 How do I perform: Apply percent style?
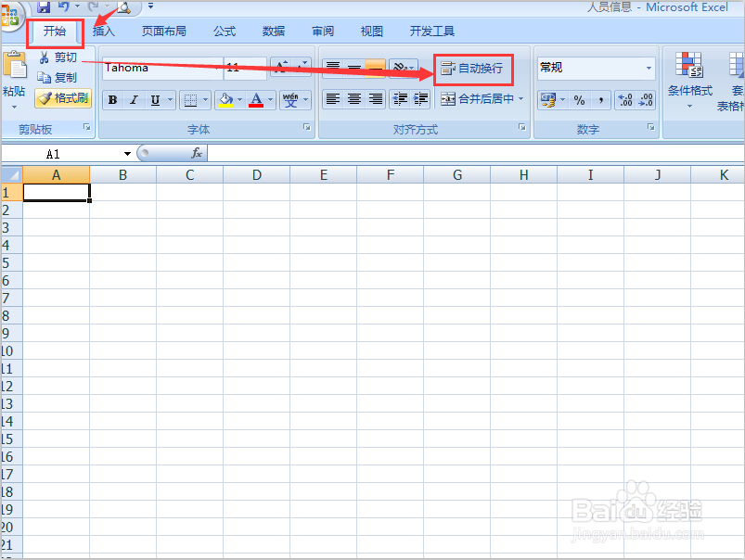point(579,100)
